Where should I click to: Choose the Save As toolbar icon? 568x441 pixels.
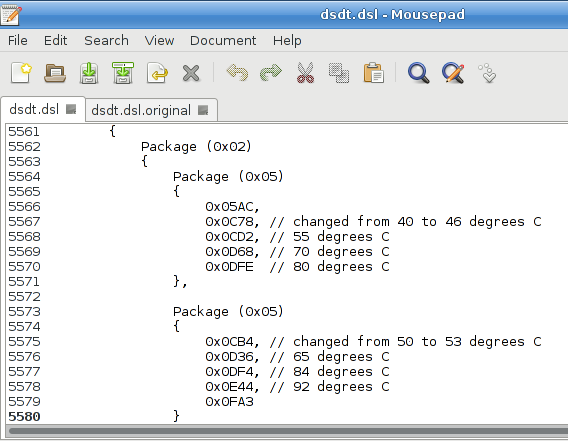coord(123,73)
